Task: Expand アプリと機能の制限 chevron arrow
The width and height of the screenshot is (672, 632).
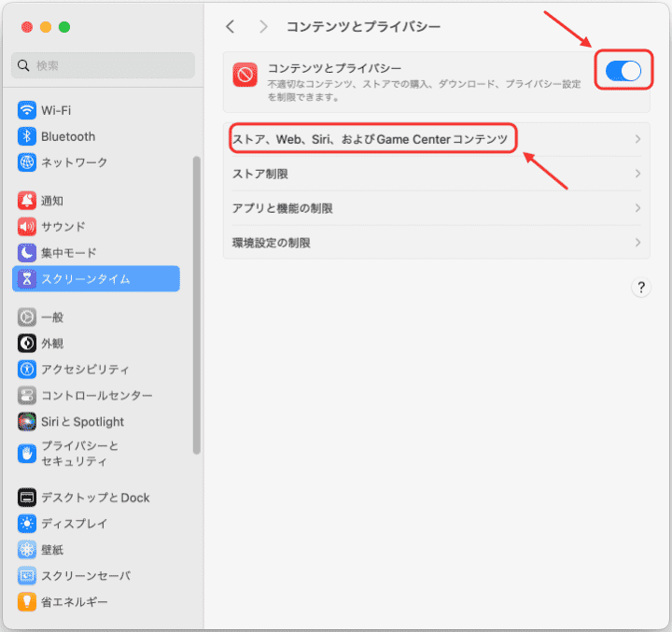Action: click(x=637, y=208)
